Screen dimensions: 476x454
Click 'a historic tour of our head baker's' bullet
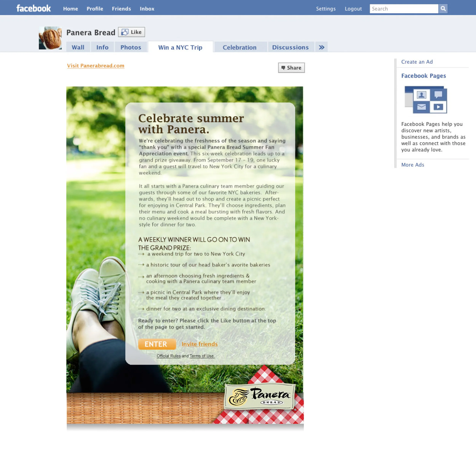click(208, 265)
